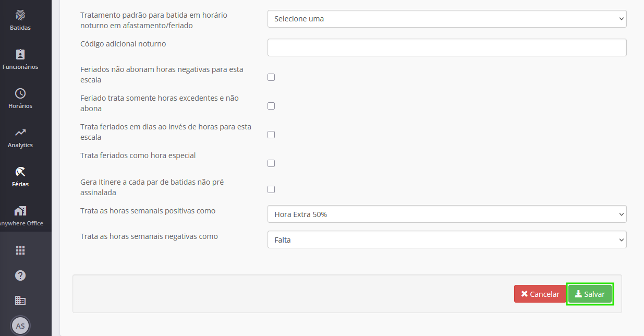This screenshot has height=336, width=644.
Task: Check 'Trata feriados como hora especial' box
Action: [x=271, y=163]
